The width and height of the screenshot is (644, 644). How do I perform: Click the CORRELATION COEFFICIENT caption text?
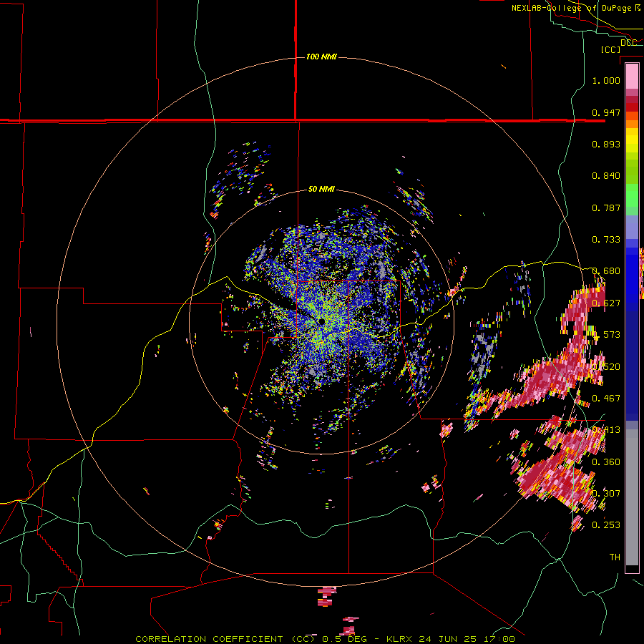[x=209, y=639]
